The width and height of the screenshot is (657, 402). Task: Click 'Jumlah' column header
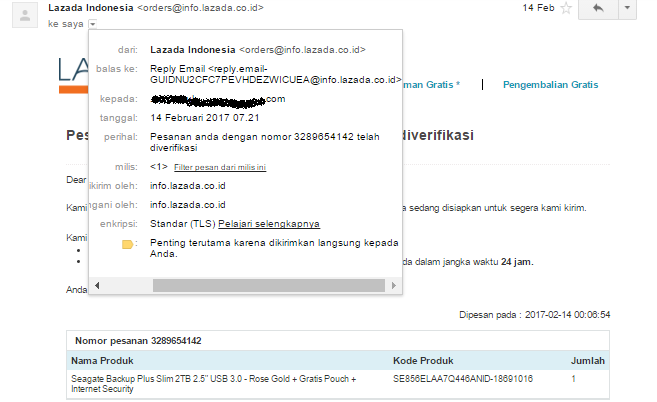588,361
